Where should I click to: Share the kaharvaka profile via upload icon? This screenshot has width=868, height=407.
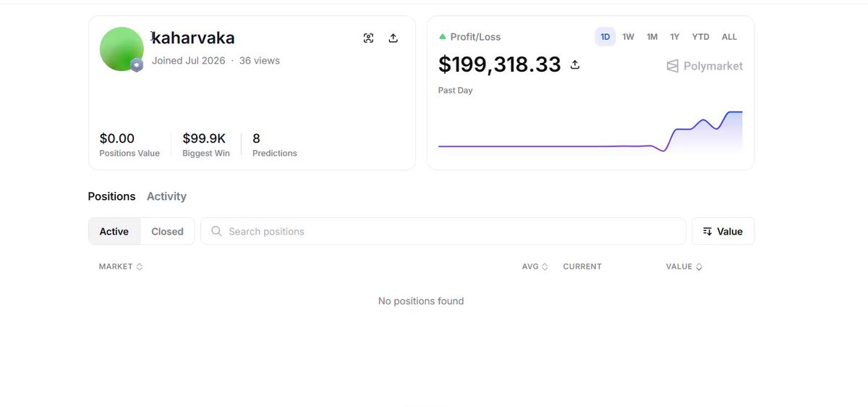pyautogui.click(x=393, y=38)
